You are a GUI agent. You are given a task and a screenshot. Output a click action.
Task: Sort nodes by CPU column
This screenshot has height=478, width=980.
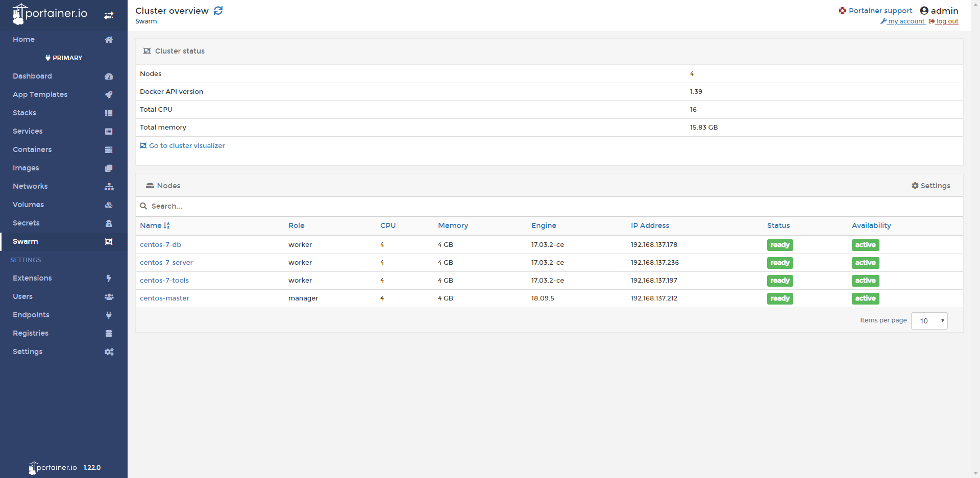[388, 225]
